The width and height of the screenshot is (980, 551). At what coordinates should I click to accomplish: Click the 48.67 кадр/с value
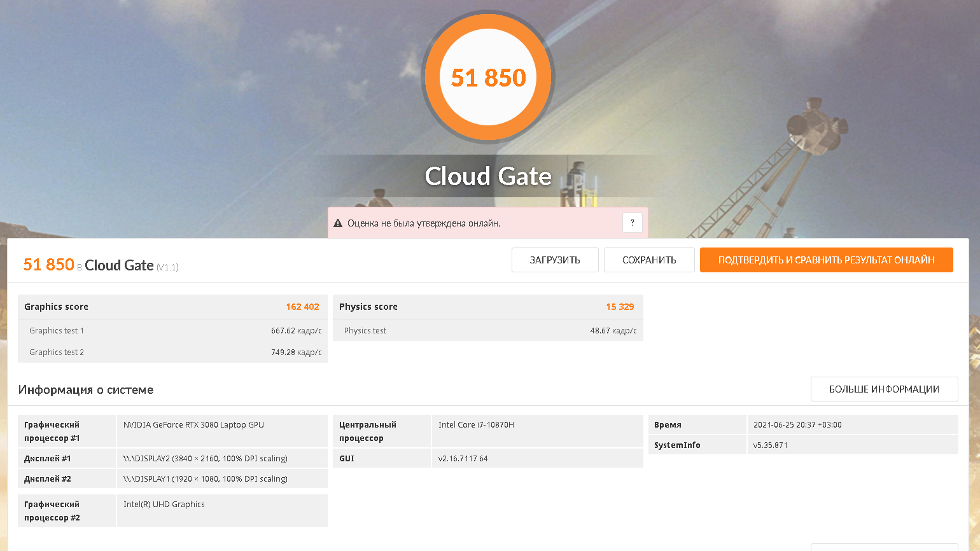pyautogui.click(x=613, y=330)
